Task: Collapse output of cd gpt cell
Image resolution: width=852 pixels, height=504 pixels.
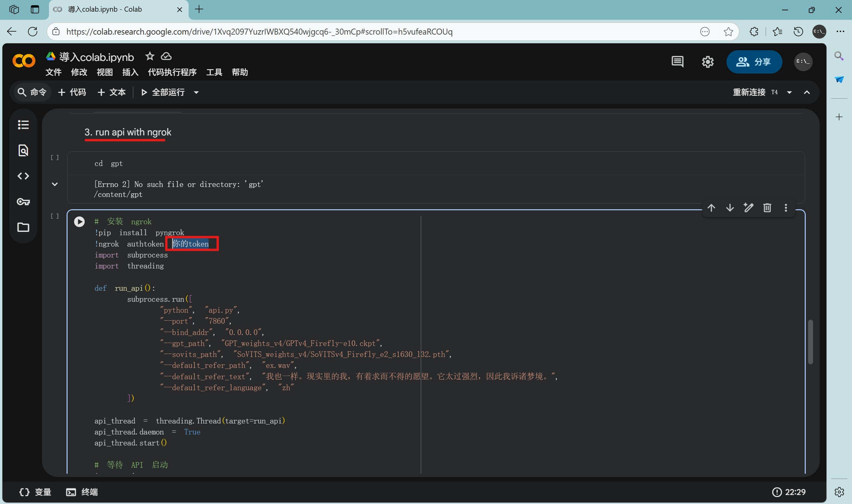Action: coord(55,184)
